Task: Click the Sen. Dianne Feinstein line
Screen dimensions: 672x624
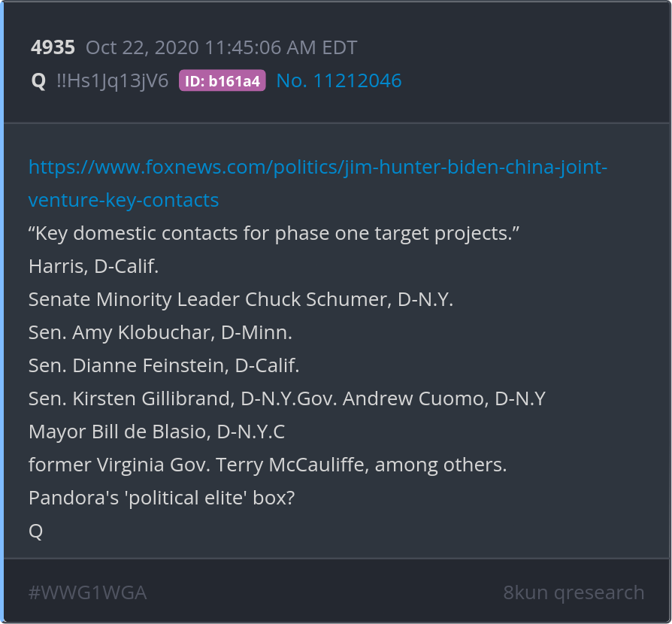Action: tap(164, 365)
